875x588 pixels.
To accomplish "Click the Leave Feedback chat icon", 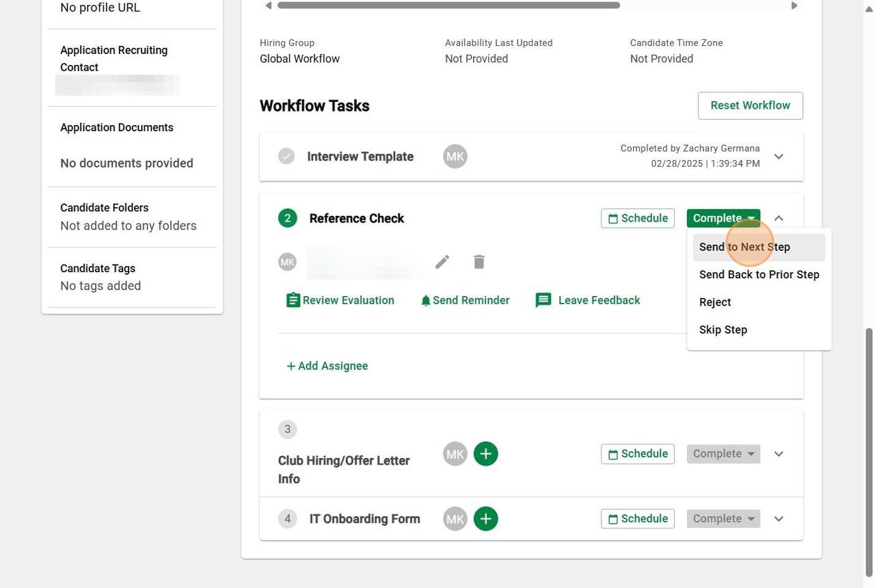I will point(543,300).
